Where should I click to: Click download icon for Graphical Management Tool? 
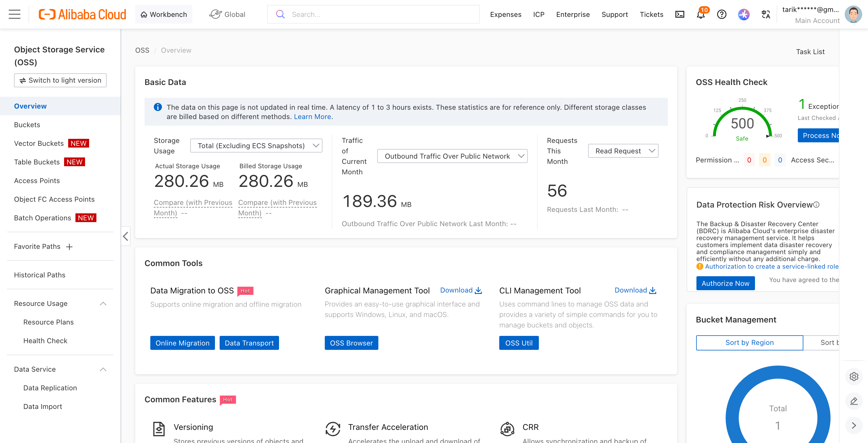(478, 290)
